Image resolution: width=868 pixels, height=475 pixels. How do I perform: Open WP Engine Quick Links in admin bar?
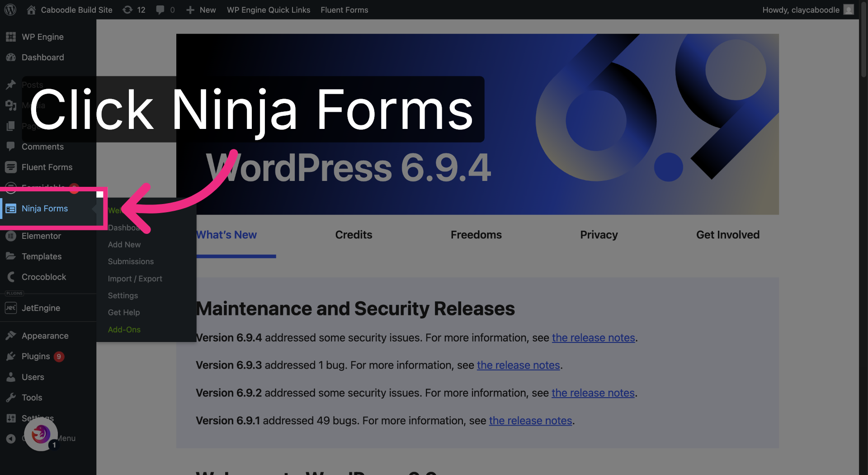(269, 9)
